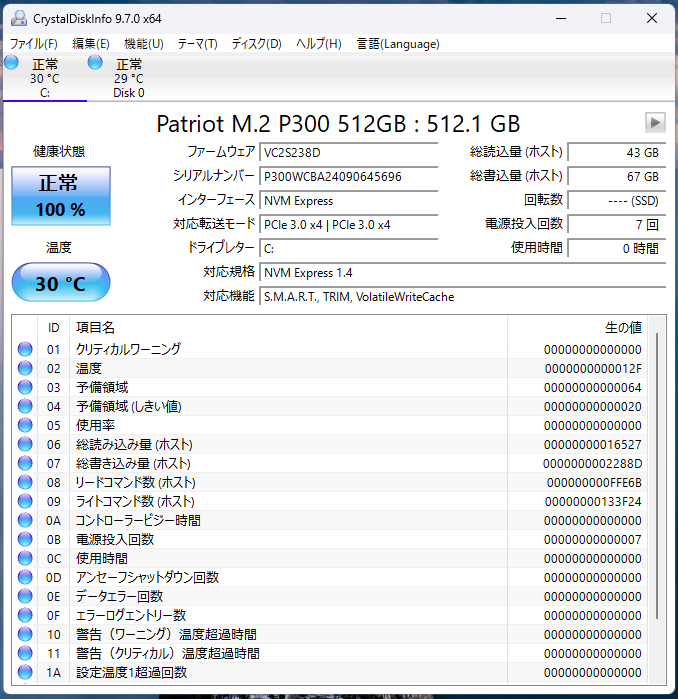Click status orb for ID 04 row
This screenshot has width=678, height=699.
(25, 406)
